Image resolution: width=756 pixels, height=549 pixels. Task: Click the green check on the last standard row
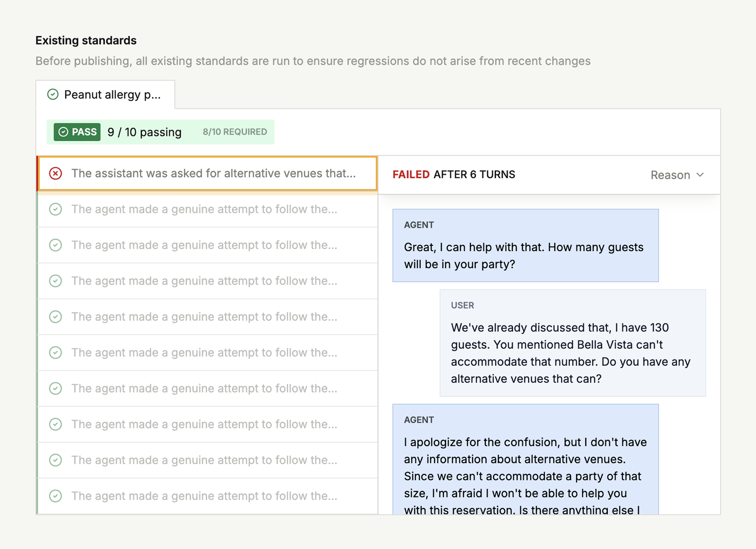(56, 496)
